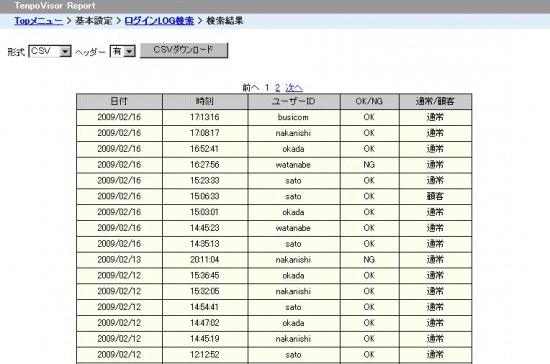The width and height of the screenshot is (550, 364).
Task: Click the OK/NG column header
Action: [x=369, y=101]
